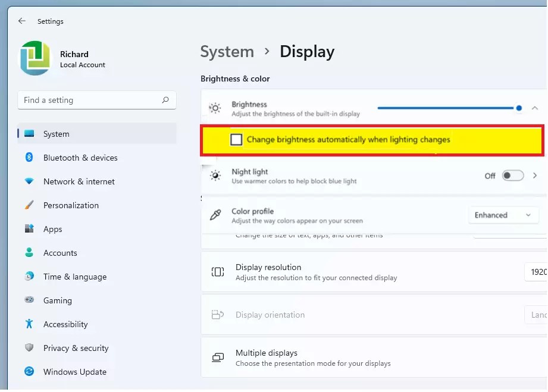
Task: Click the Windows Update refresh icon
Action: (29, 371)
